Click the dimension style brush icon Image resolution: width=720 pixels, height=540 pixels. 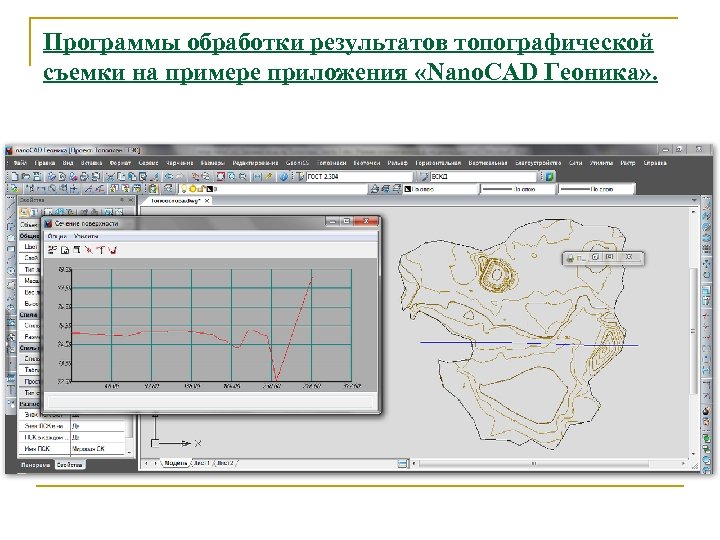click(423, 176)
